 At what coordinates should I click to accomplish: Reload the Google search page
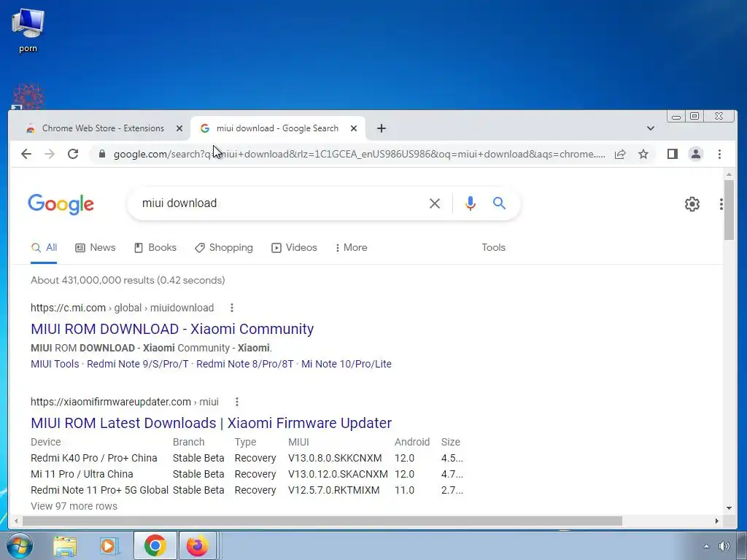pyautogui.click(x=73, y=154)
